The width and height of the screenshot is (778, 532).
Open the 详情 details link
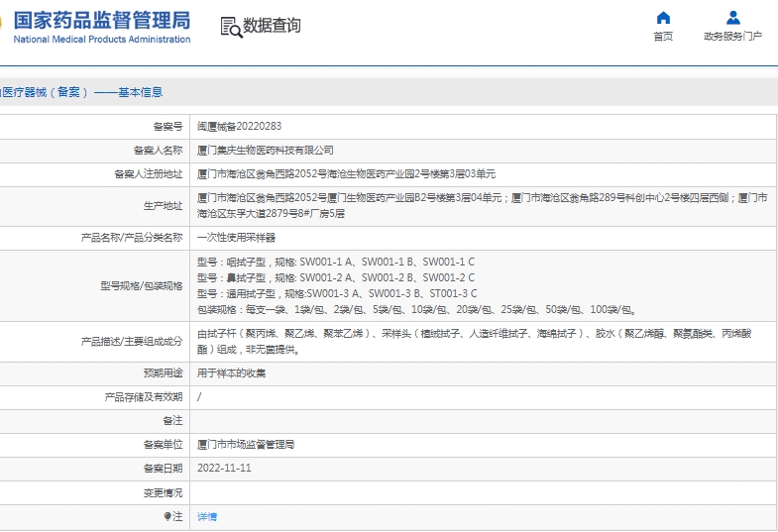[x=207, y=516]
